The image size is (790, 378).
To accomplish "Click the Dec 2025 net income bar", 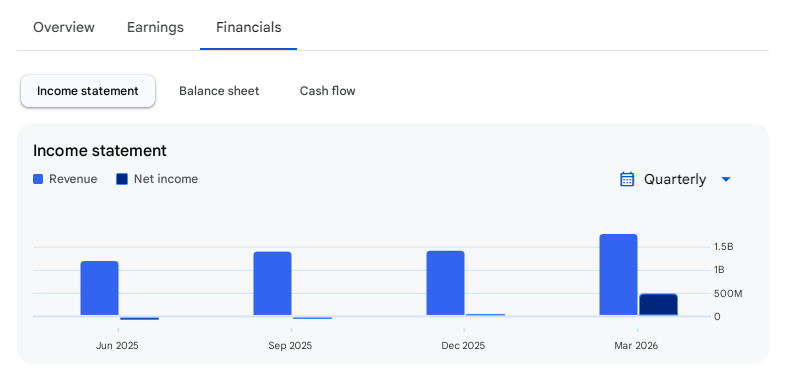I will (x=486, y=315).
